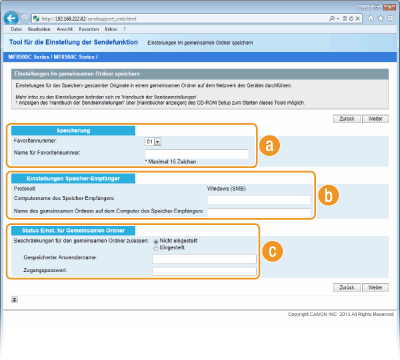This screenshot has height=360, width=400.
Task: Minimize the browser window
Action: tap(364, 7)
